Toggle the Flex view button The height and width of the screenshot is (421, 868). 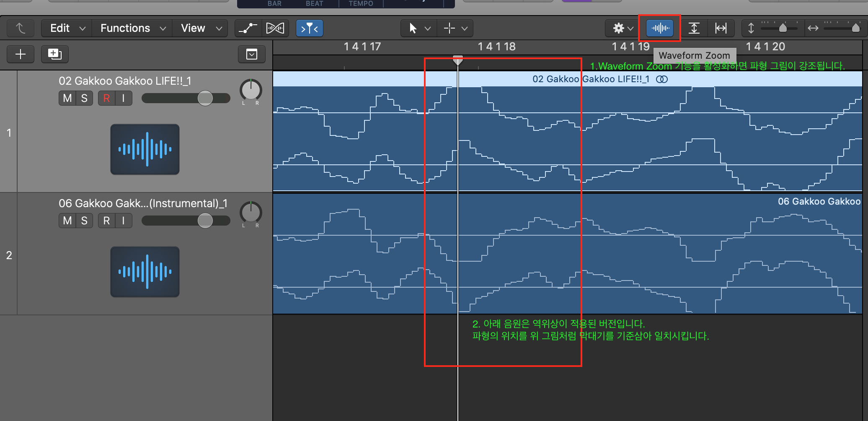[275, 28]
